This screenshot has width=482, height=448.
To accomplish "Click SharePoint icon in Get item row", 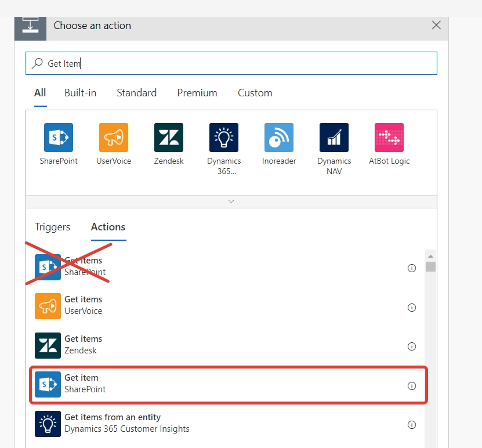I will (48, 384).
